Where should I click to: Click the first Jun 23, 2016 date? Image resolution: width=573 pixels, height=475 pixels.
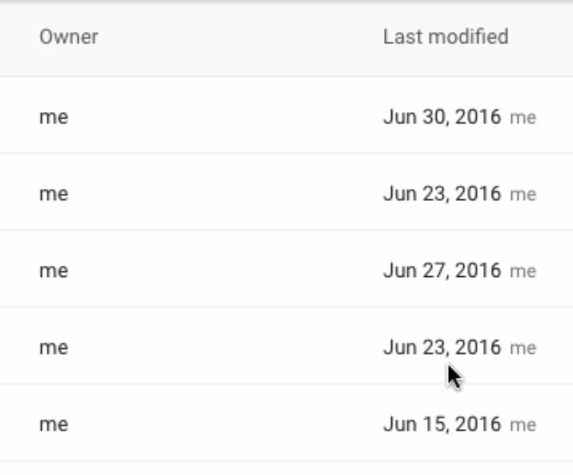tap(442, 194)
